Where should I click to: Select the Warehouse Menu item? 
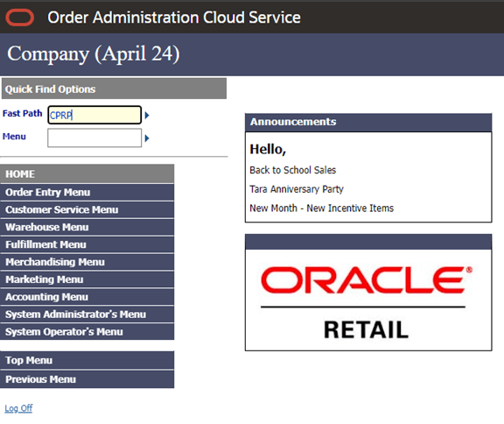[87, 227]
